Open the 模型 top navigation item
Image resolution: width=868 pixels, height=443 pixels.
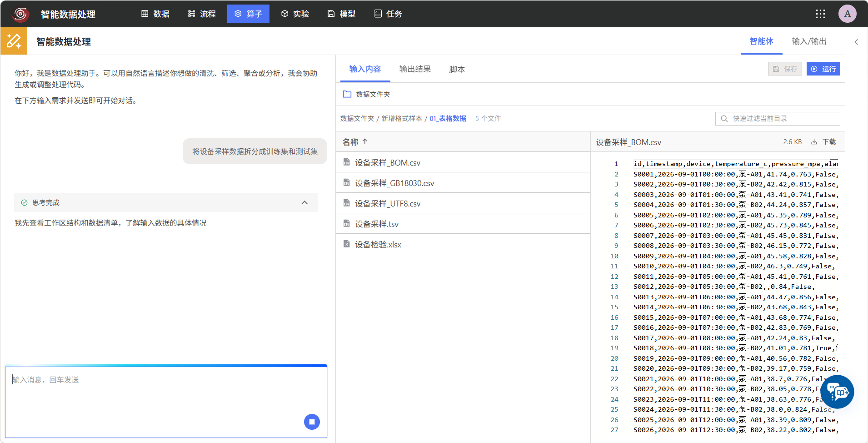pyautogui.click(x=341, y=14)
